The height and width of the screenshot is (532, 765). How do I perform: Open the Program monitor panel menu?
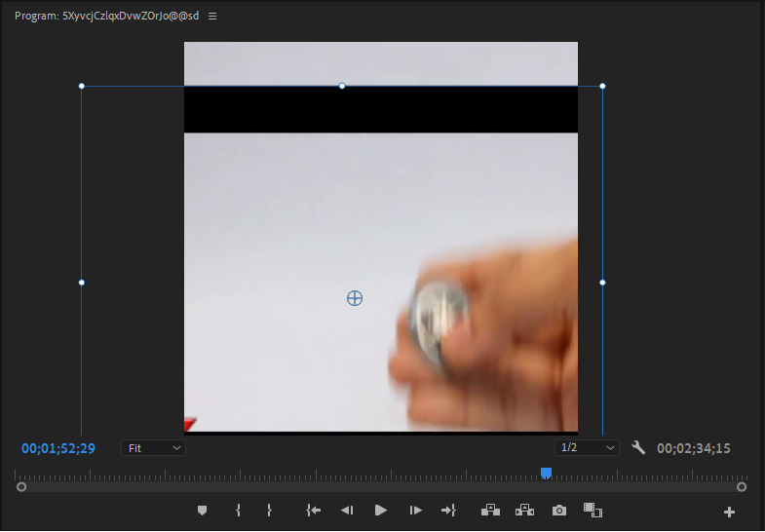coord(212,17)
